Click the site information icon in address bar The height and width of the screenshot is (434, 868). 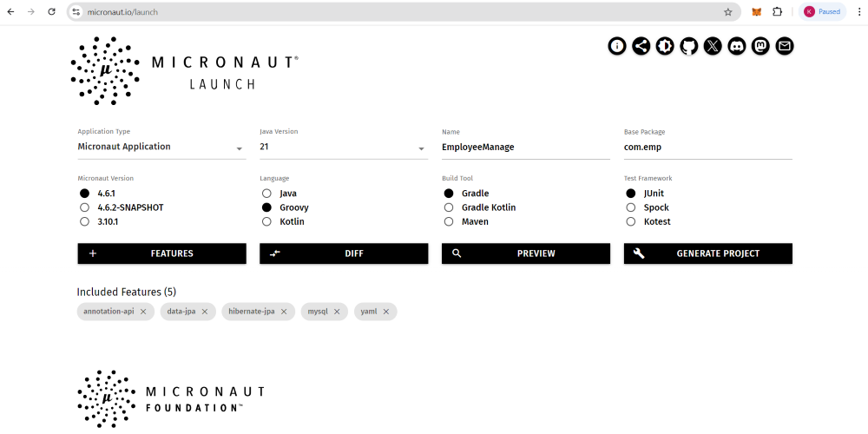point(76,11)
